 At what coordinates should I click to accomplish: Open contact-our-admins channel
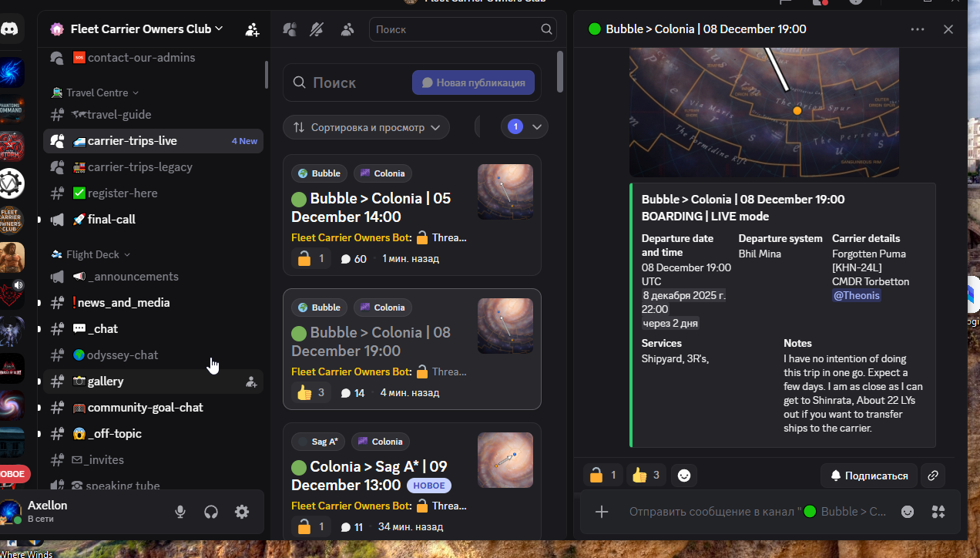click(153, 58)
